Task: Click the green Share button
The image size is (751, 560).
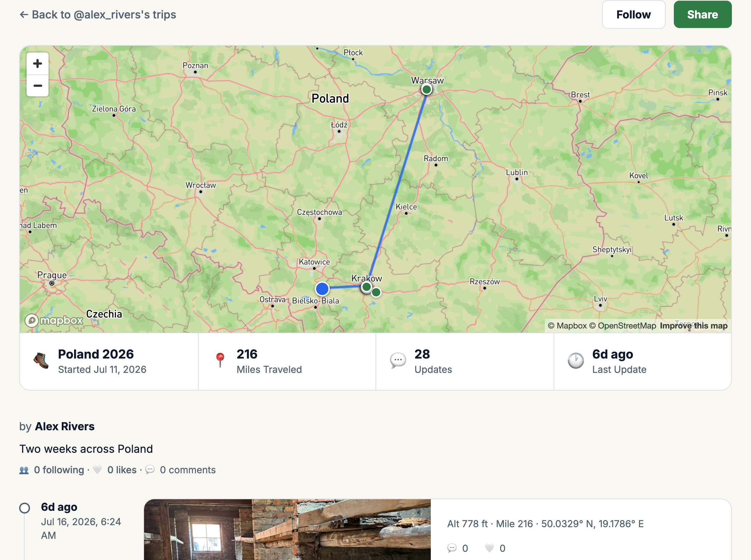Action: (x=703, y=14)
